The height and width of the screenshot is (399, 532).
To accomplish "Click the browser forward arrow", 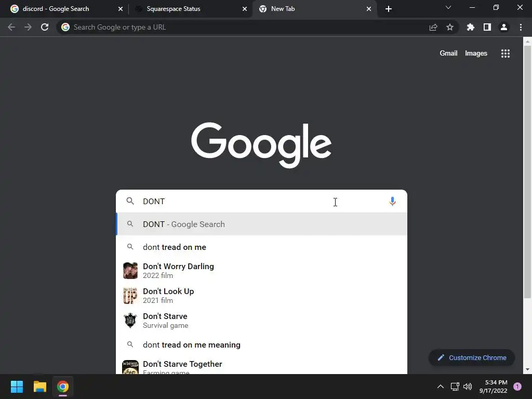I will pos(28,27).
